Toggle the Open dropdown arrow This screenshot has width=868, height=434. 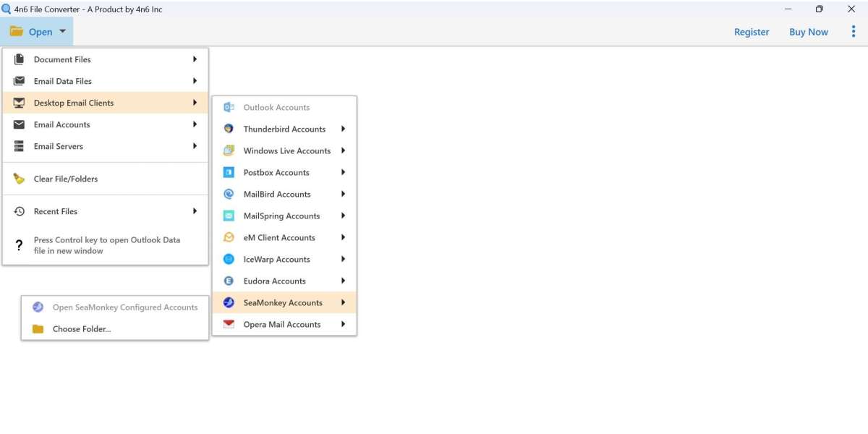(x=63, y=32)
